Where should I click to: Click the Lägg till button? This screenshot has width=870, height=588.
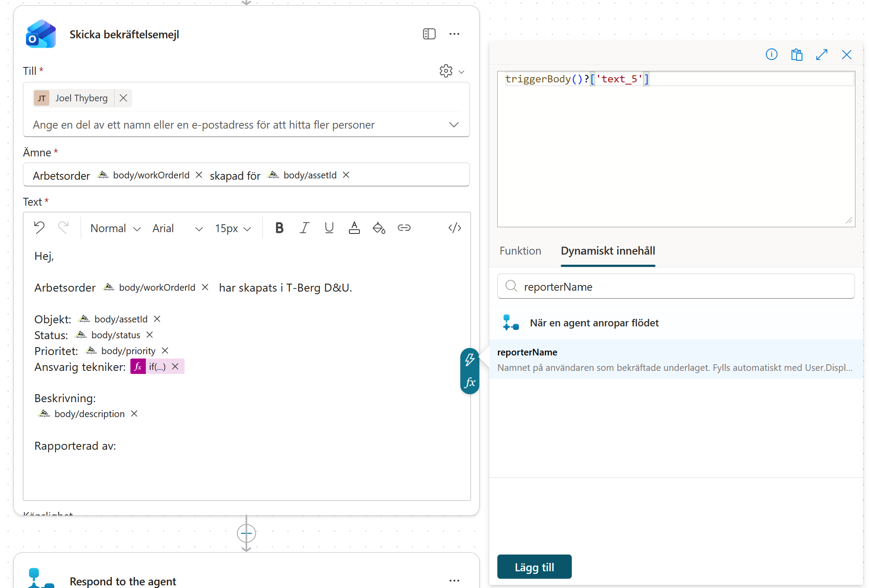click(x=534, y=567)
